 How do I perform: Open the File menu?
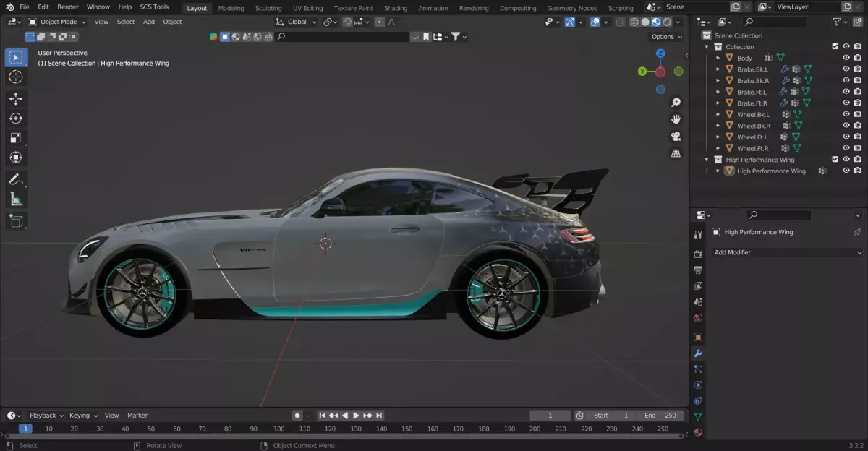(25, 7)
